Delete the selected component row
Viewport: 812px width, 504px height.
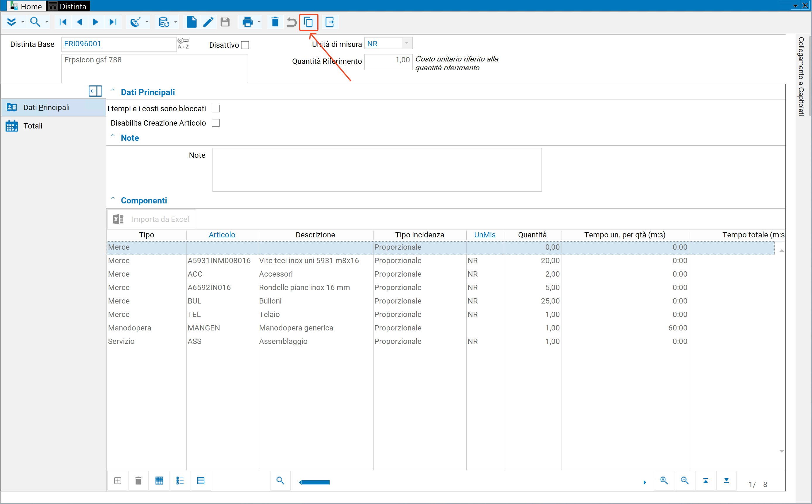(138, 480)
